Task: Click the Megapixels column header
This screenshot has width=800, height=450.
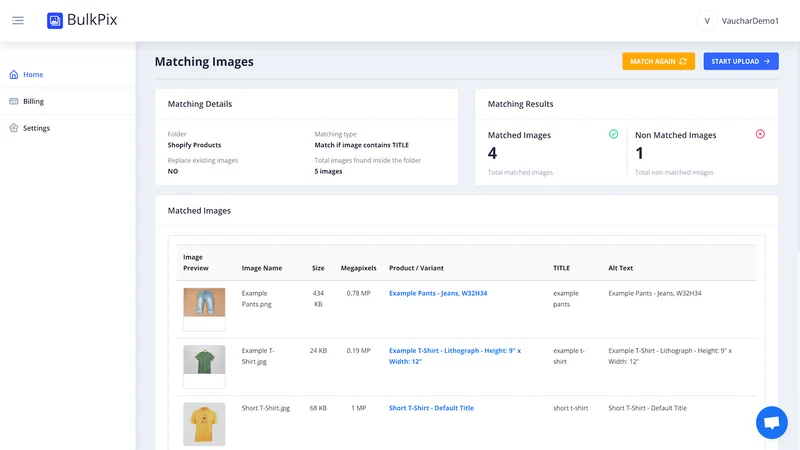Action: click(x=358, y=268)
